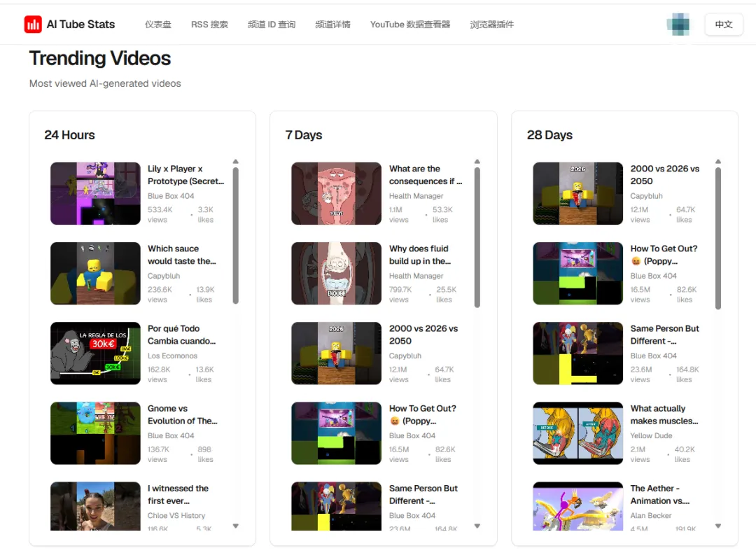The height and width of the screenshot is (560, 756).
Task: Open YouTube 数据查看器 nav item
Action: (409, 24)
